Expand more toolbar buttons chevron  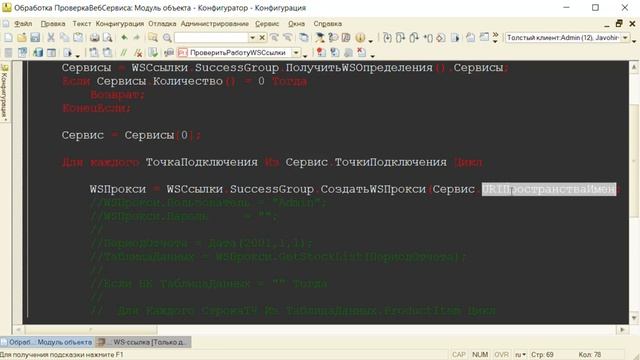[495, 35]
